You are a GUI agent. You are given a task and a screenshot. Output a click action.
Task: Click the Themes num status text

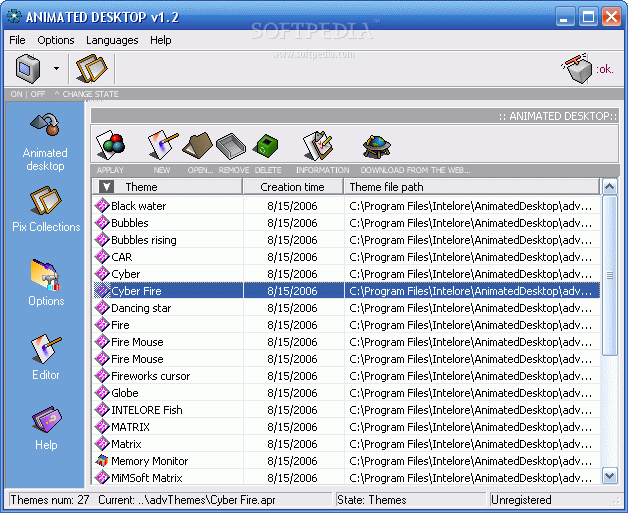(x=50, y=500)
